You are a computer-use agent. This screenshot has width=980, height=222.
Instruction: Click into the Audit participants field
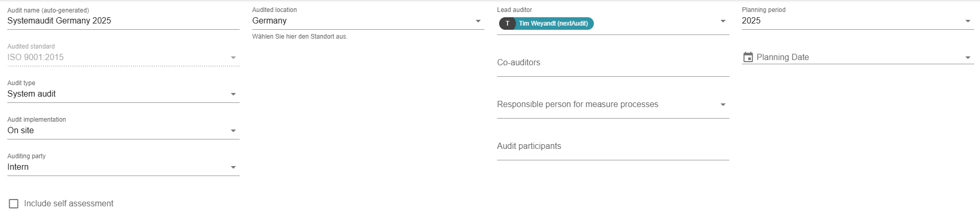click(x=612, y=146)
